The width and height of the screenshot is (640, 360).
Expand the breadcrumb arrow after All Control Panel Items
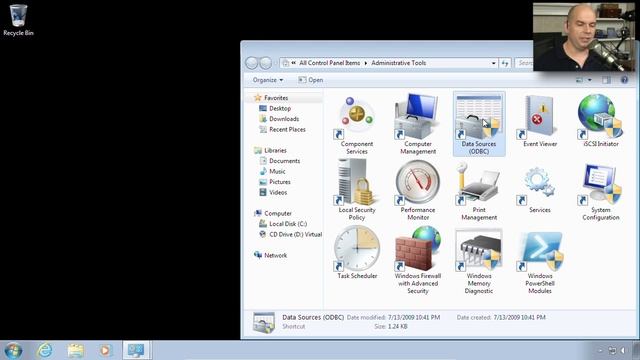click(x=366, y=63)
